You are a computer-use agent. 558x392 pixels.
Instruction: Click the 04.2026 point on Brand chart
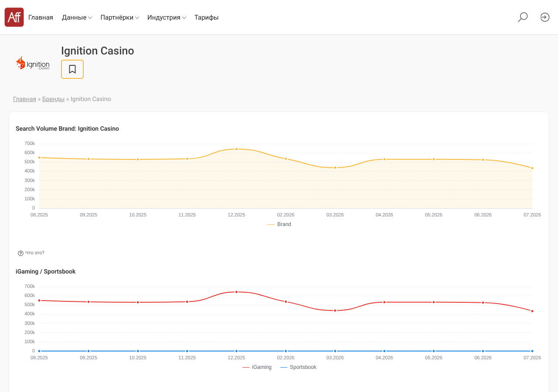[384, 159]
